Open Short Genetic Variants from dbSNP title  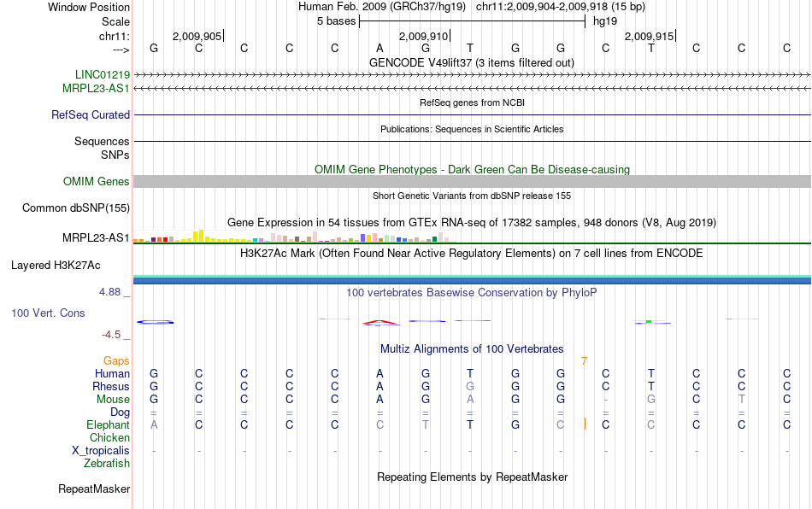pyautogui.click(x=472, y=196)
